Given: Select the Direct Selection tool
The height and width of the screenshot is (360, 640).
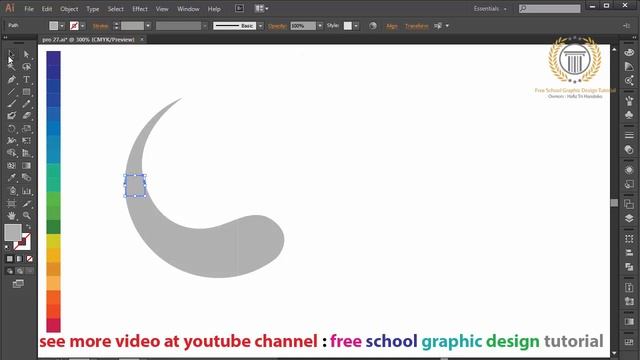Looking at the screenshot, I should tap(27, 54).
